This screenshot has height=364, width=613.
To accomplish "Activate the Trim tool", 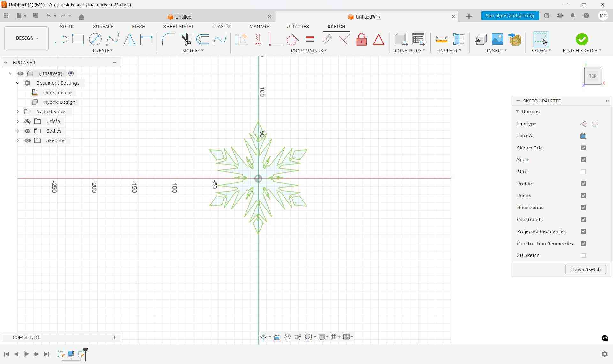I will (x=186, y=39).
